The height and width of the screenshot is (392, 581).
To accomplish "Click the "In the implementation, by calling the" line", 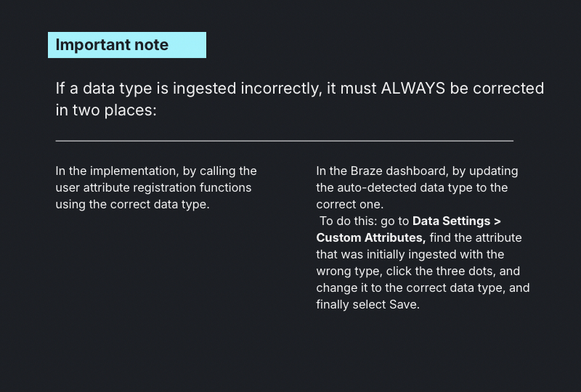I will point(156,171).
